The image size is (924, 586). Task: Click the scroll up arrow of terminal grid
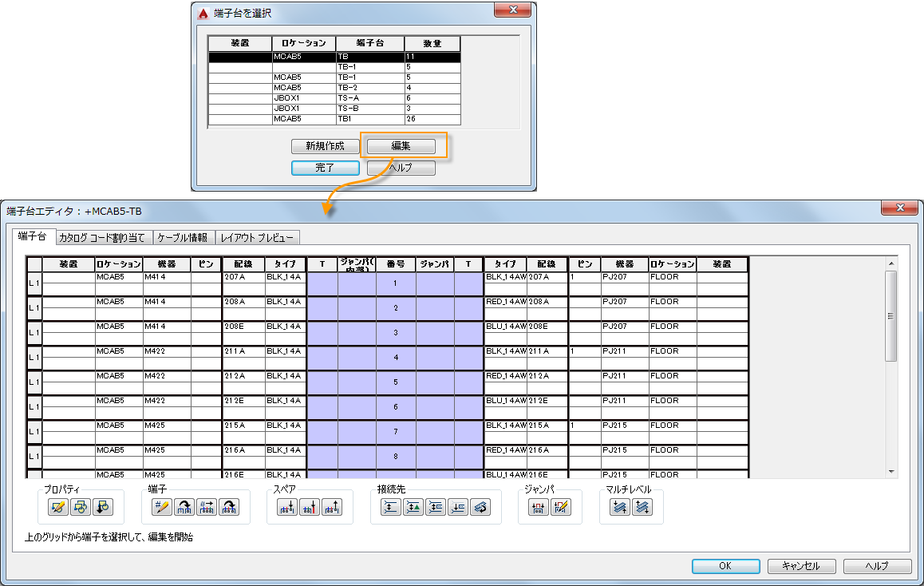[891, 263]
